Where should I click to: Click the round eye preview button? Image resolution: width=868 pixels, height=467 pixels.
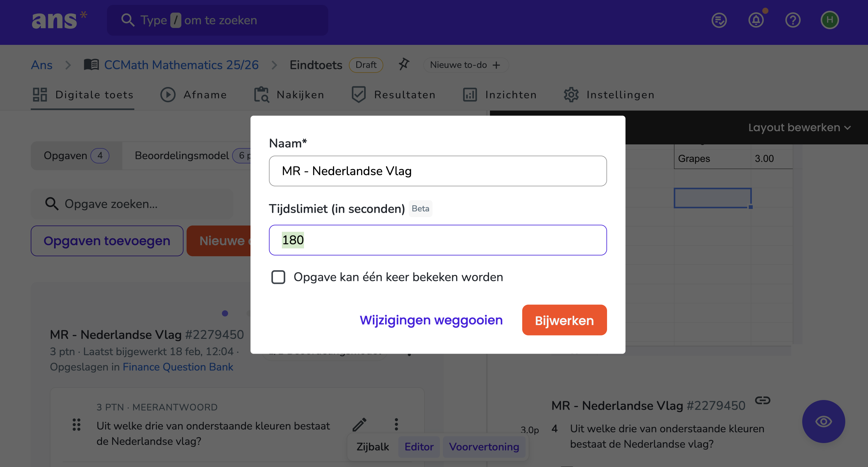[x=823, y=421]
